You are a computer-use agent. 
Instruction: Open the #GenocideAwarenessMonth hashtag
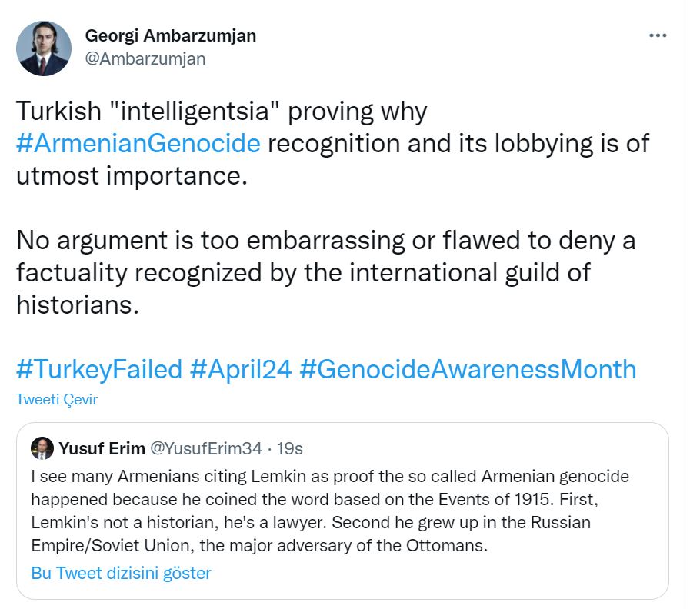click(x=468, y=369)
